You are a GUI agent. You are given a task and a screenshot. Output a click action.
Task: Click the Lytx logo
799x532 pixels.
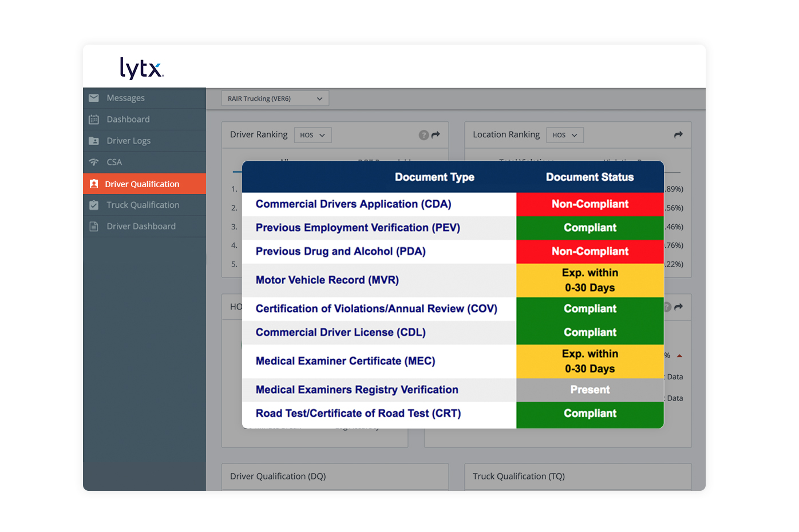[141, 68]
